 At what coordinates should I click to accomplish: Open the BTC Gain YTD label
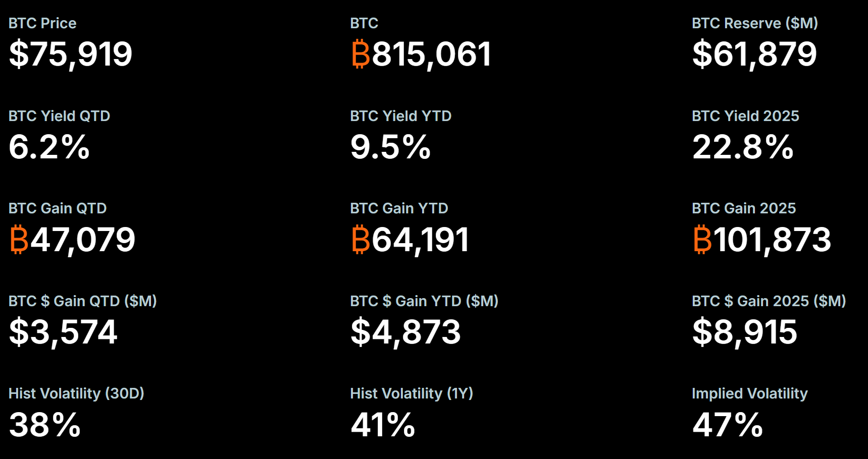(x=399, y=208)
